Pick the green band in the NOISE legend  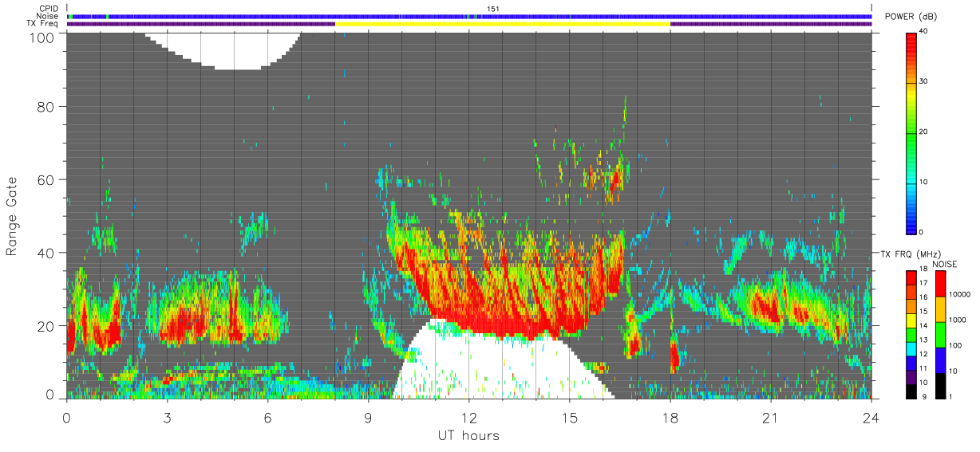(x=940, y=335)
